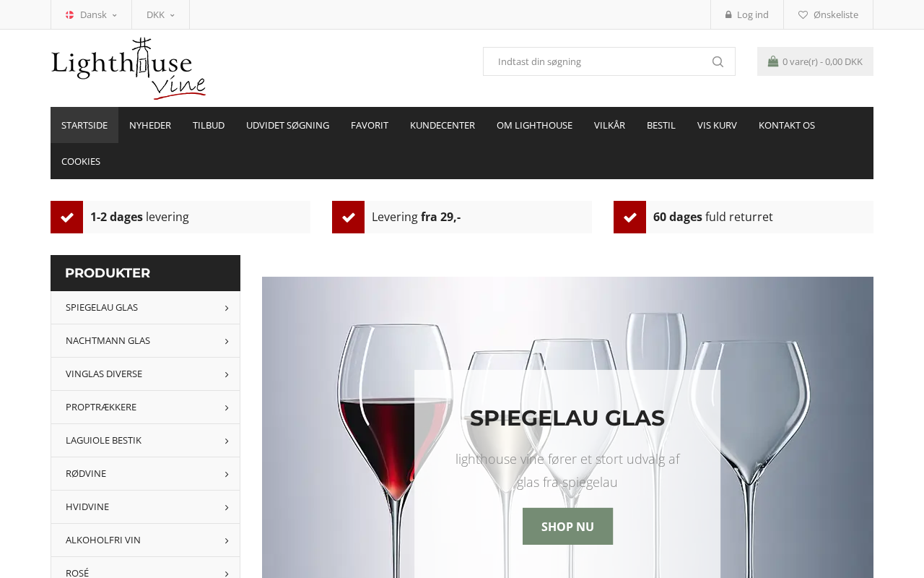Click the 60 dages returret checkmark icon
924x578 pixels.
click(x=629, y=217)
